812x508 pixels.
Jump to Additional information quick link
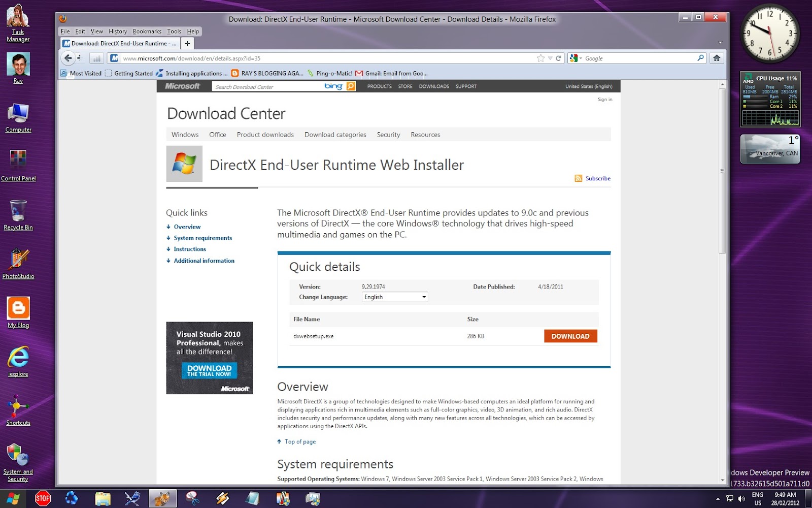point(204,261)
